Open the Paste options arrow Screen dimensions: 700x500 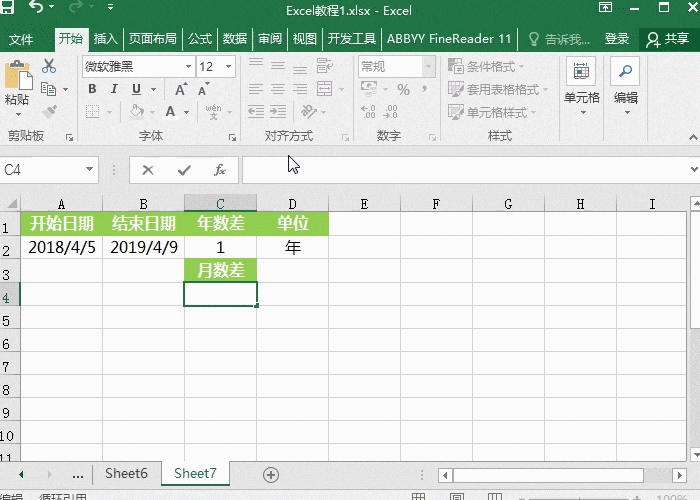pyautogui.click(x=18, y=115)
